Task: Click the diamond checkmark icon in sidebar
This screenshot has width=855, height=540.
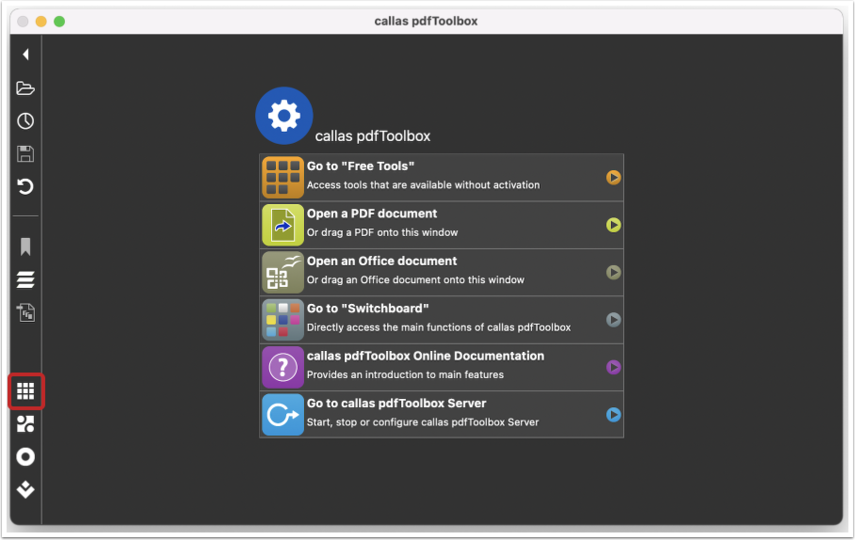Action: (x=26, y=490)
